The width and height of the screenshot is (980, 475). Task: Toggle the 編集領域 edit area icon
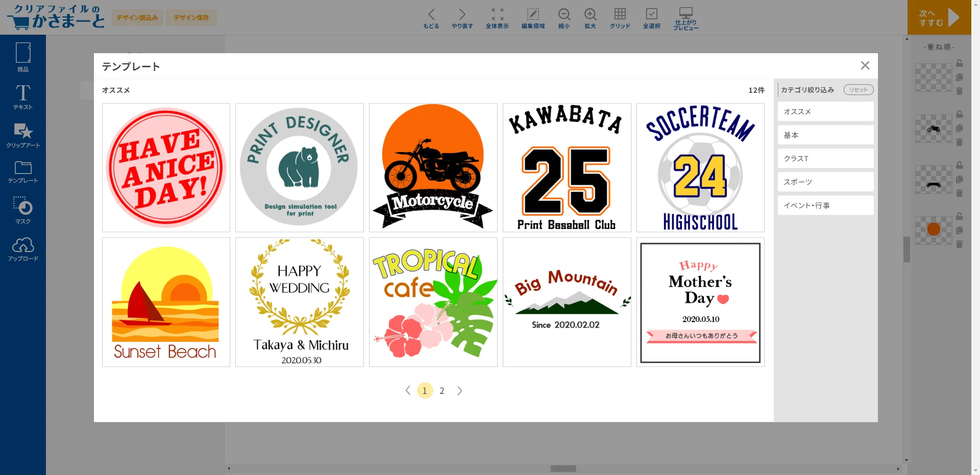[533, 18]
